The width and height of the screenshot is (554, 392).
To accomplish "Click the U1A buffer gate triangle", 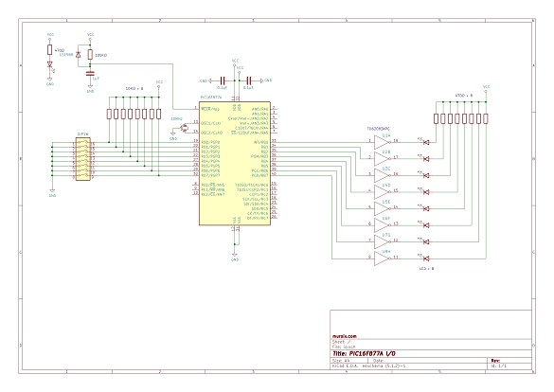I will 382,142.
